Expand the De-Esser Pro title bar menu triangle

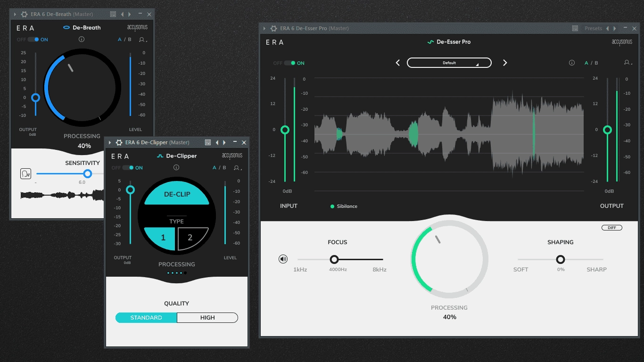(x=264, y=28)
